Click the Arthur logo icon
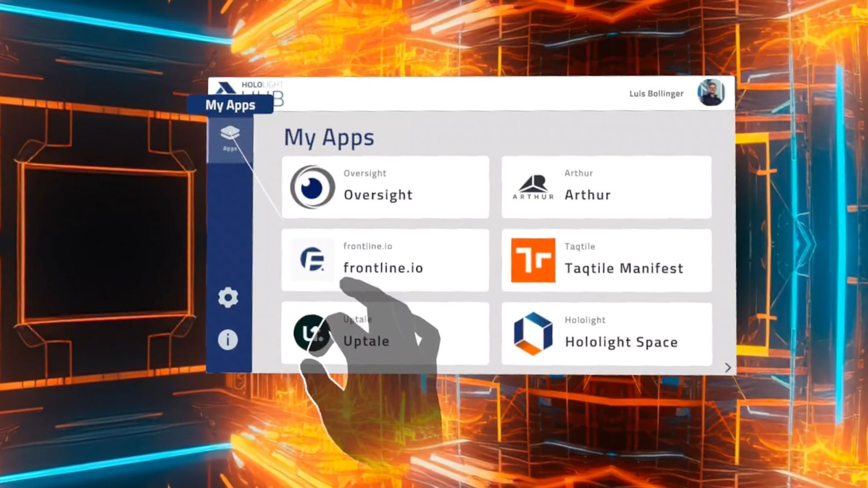 (x=533, y=187)
